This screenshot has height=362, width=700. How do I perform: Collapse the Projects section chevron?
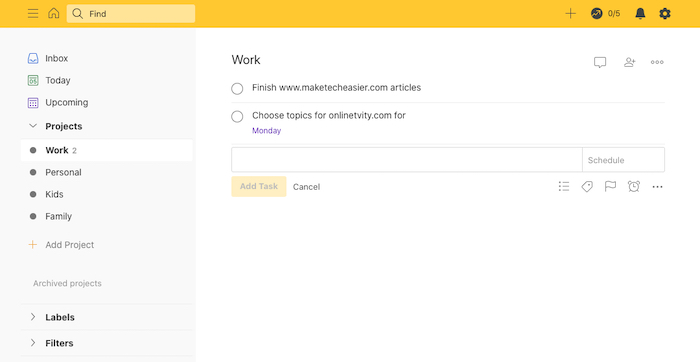33,126
